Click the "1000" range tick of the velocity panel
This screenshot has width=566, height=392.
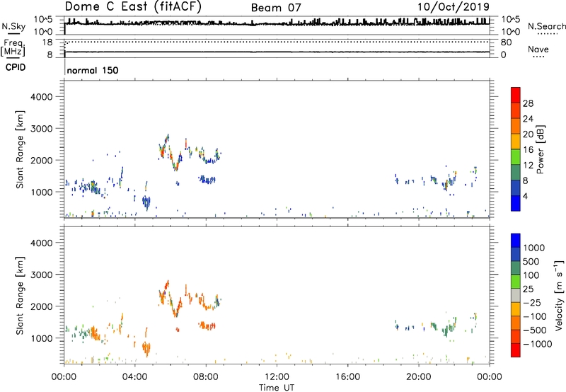click(x=41, y=338)
